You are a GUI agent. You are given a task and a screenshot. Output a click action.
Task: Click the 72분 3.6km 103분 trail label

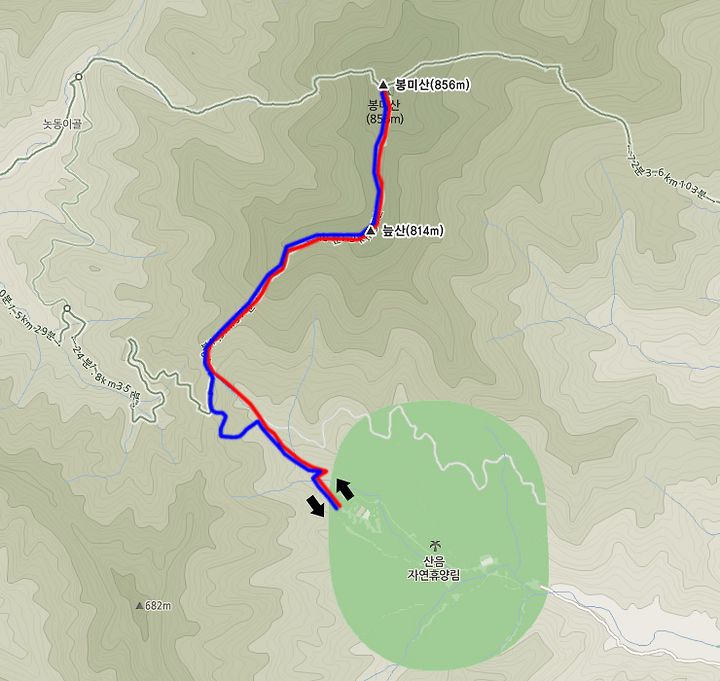coord(669,174)
